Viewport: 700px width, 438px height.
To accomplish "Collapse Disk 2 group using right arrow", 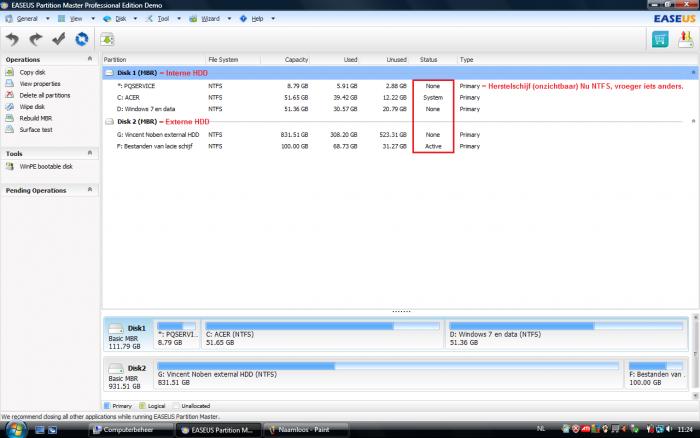I will coord(693,121).
